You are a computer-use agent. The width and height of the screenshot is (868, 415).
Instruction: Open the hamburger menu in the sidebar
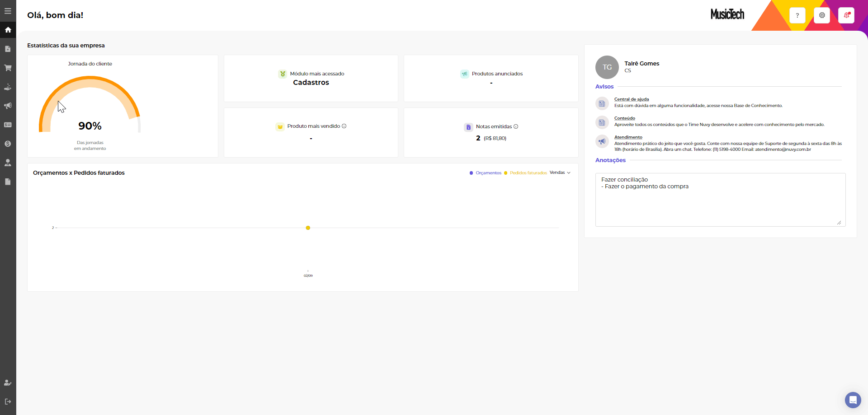[8, 11]
